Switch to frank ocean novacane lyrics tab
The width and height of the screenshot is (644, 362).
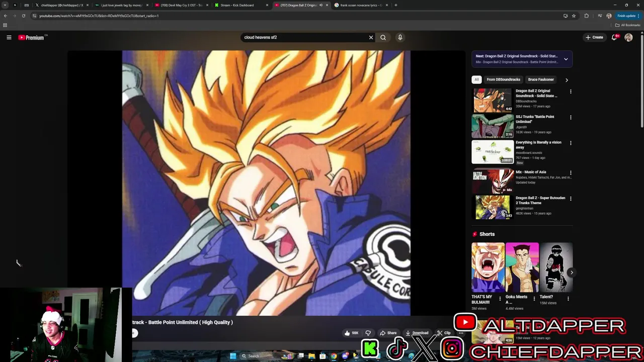pos(361,5)
